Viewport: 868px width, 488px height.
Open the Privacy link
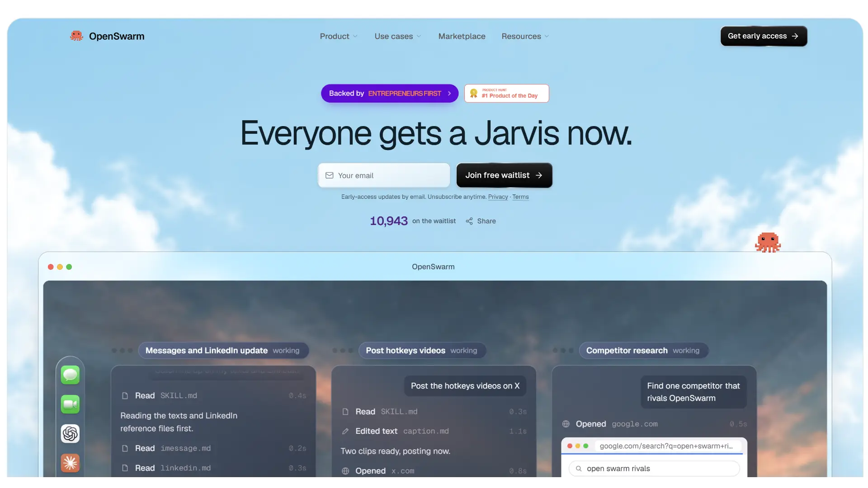tap(498, 197)
